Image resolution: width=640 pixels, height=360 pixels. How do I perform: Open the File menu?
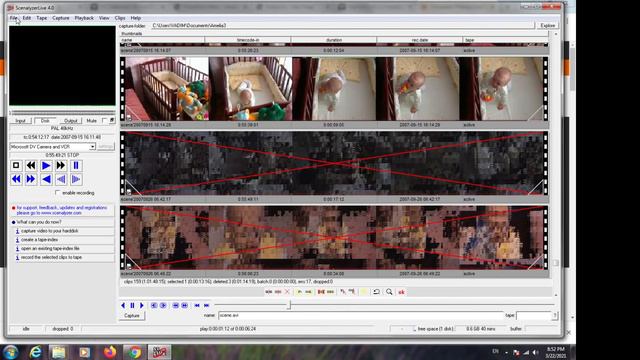13,18
